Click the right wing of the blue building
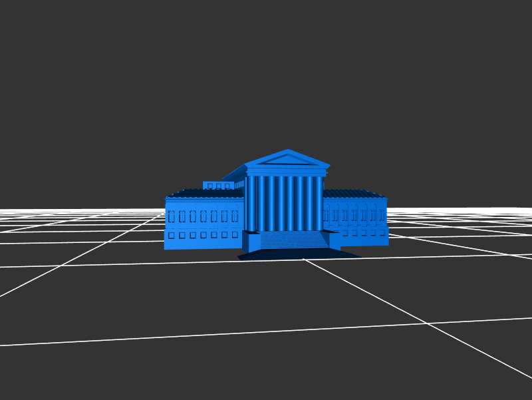Screen dimensions: 532x400 click(x=355, y=218)
